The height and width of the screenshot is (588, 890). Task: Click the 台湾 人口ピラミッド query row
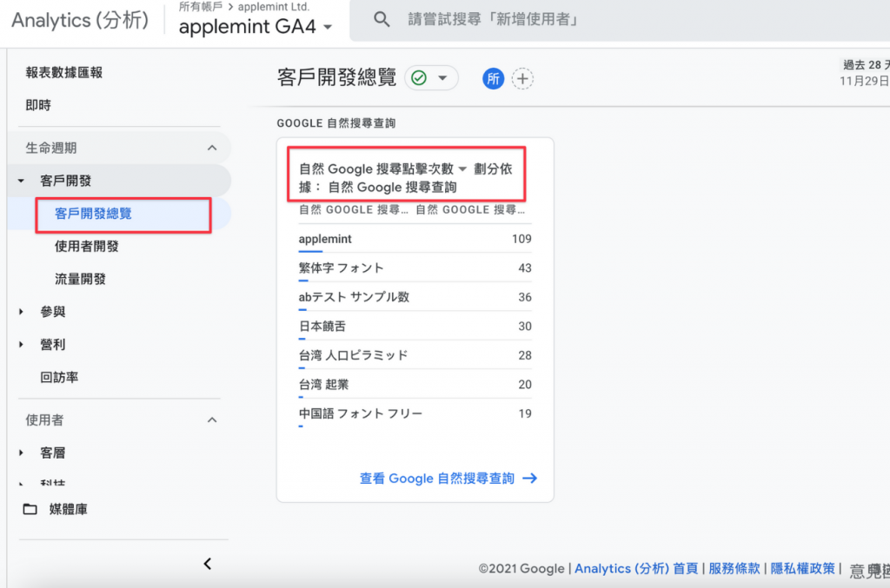(415, 355)
